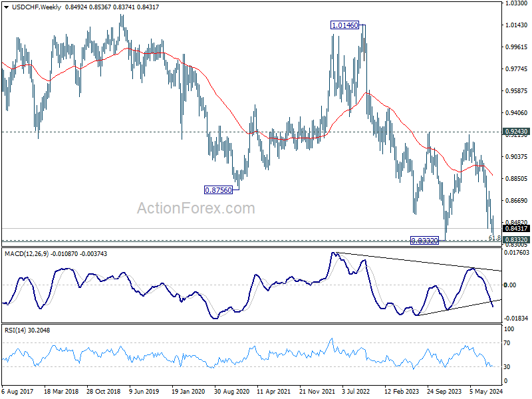
Task: Click the 0.88505 price axis value
Action: [517, 178]
